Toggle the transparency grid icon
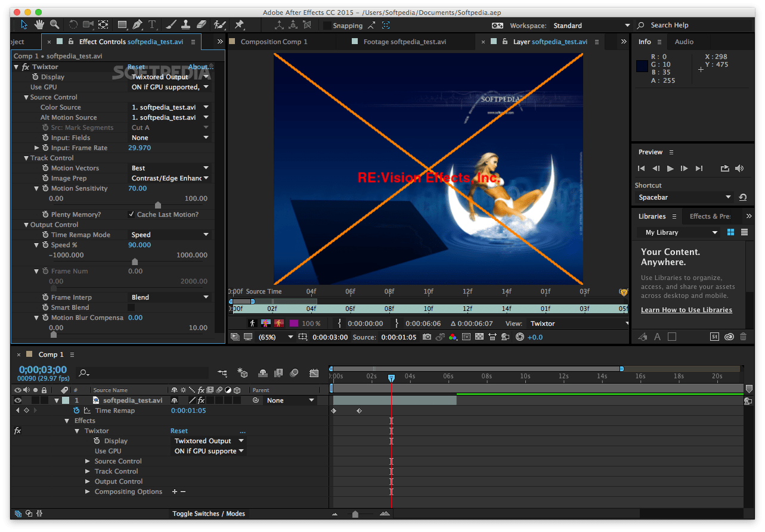Image resolution: width=765 pixels, height=532 pixels. (479, 337)
